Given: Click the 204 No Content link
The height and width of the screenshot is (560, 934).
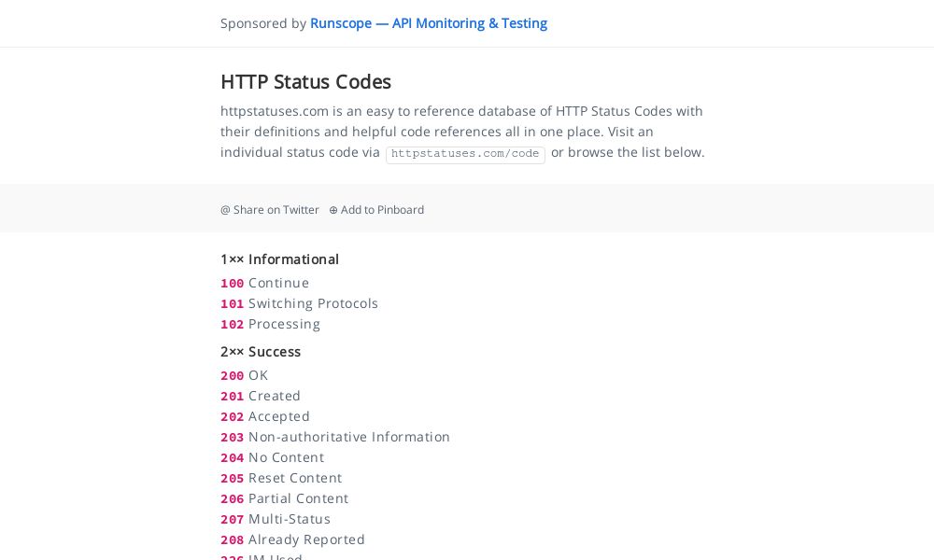Looking at the screenshot, I should pyautogui.click(x=272, y=457).
